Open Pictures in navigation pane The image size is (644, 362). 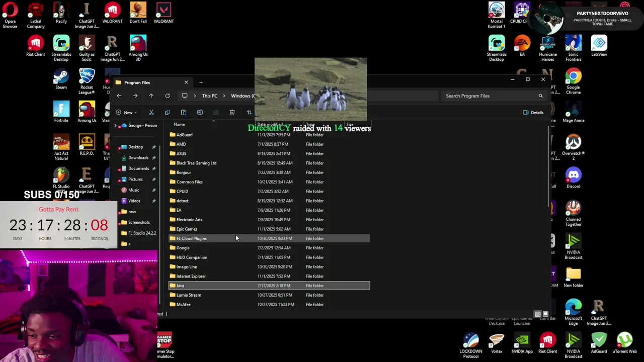135,179
